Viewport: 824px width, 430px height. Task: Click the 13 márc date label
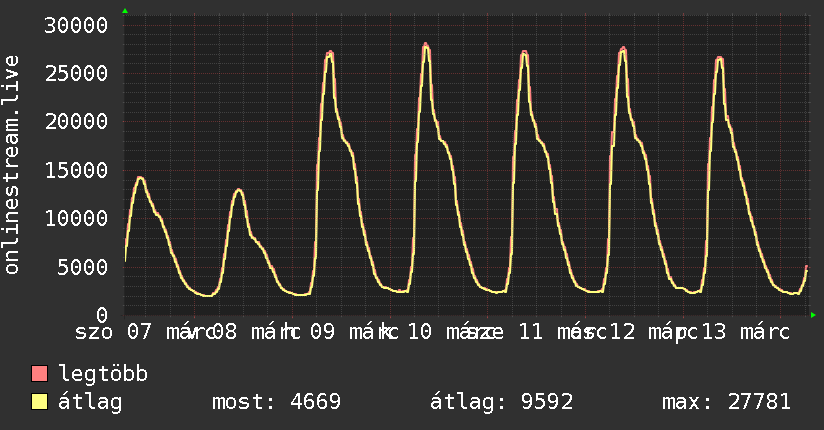746,332
